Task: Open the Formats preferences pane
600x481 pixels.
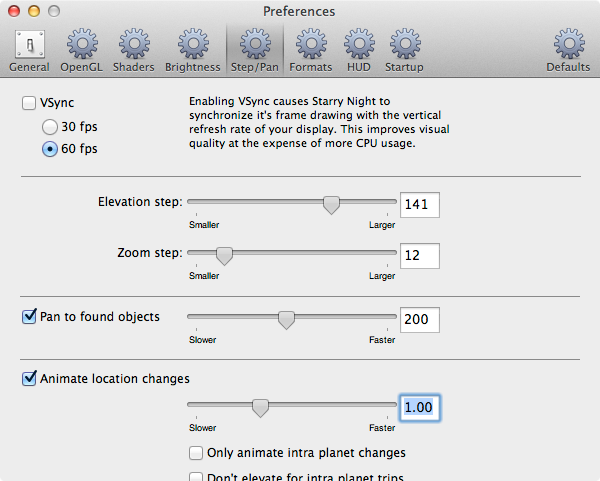Action: [310, 50]
